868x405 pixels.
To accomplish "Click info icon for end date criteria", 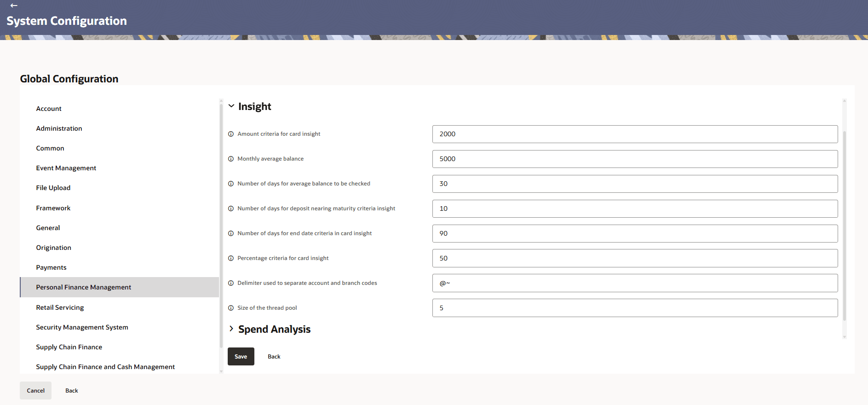I will [x=231, y=233].
